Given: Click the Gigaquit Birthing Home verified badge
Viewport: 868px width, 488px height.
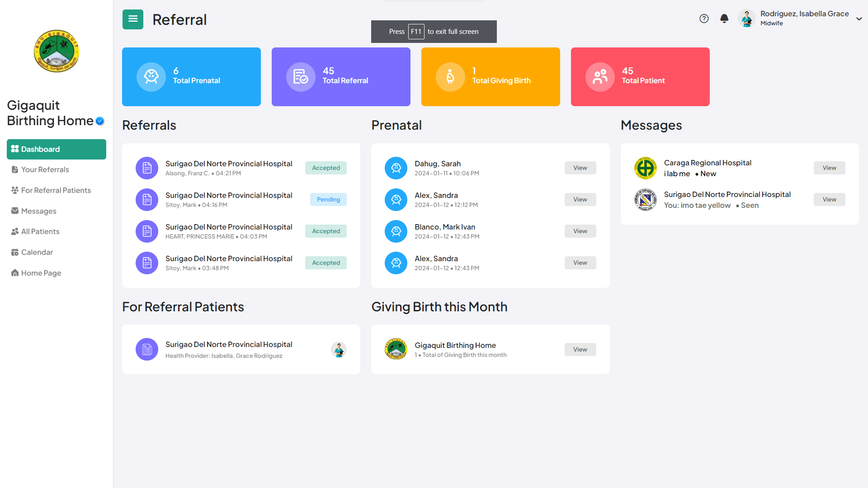Looking at the screenshot, I should [99, 121].
